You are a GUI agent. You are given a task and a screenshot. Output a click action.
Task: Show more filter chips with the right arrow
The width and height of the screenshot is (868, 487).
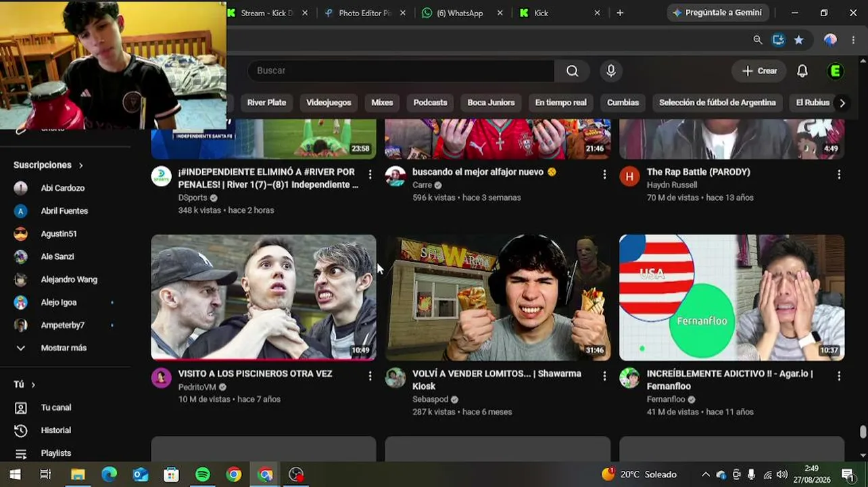coord(842,103)
